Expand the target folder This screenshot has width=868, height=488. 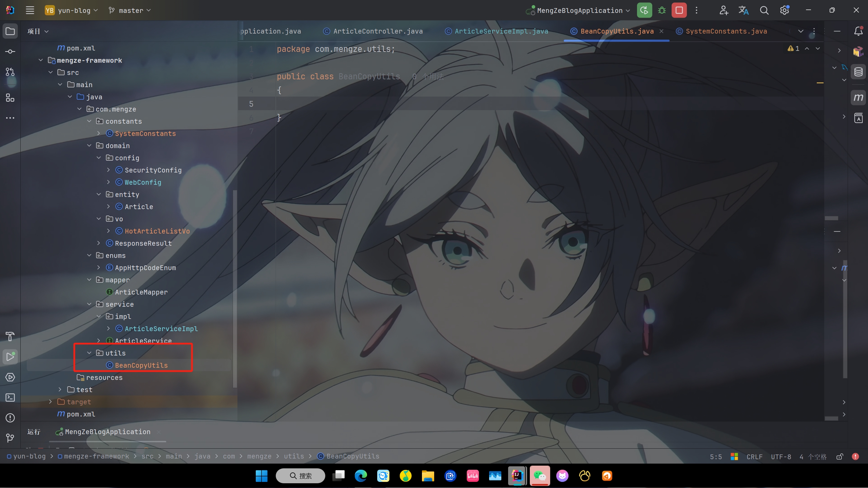coord(51,402)
